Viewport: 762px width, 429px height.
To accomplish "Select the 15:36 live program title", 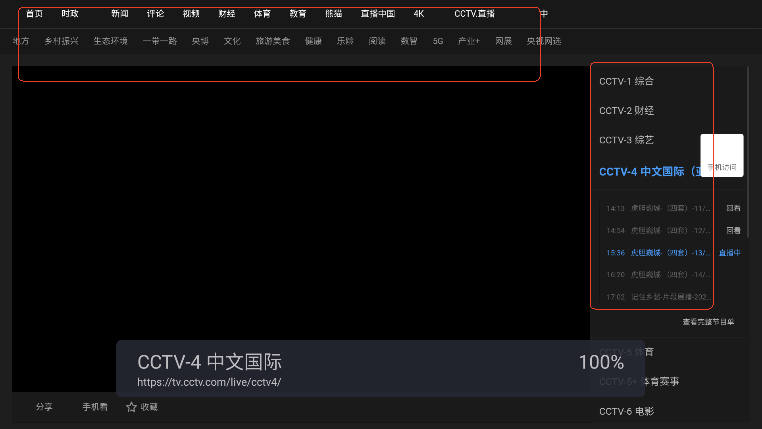I will pos(671,253).
